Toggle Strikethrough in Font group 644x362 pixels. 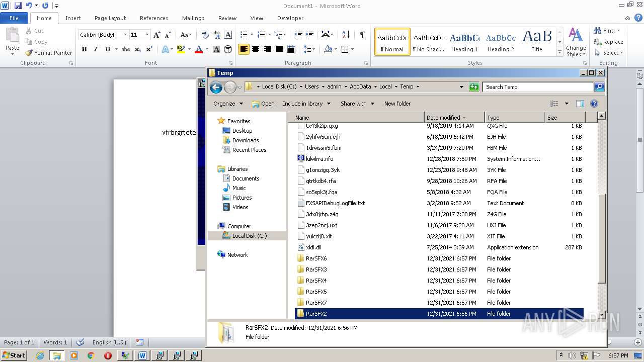[x=126, y=49]
